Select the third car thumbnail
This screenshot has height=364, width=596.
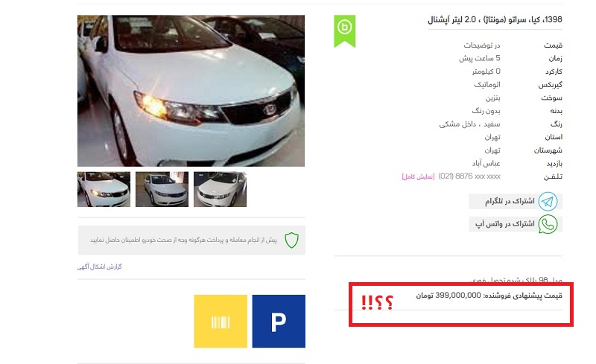pyautogui.click(x=220, y=189)
